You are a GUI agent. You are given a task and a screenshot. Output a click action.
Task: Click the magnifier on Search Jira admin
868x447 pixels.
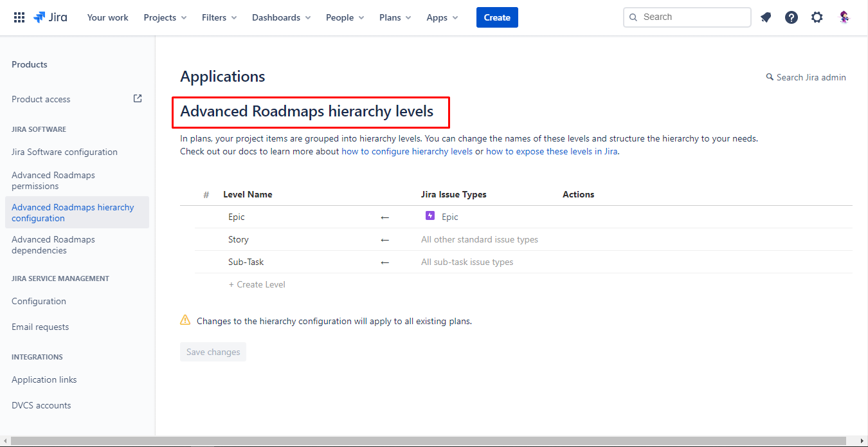click(x=769, y=77)
